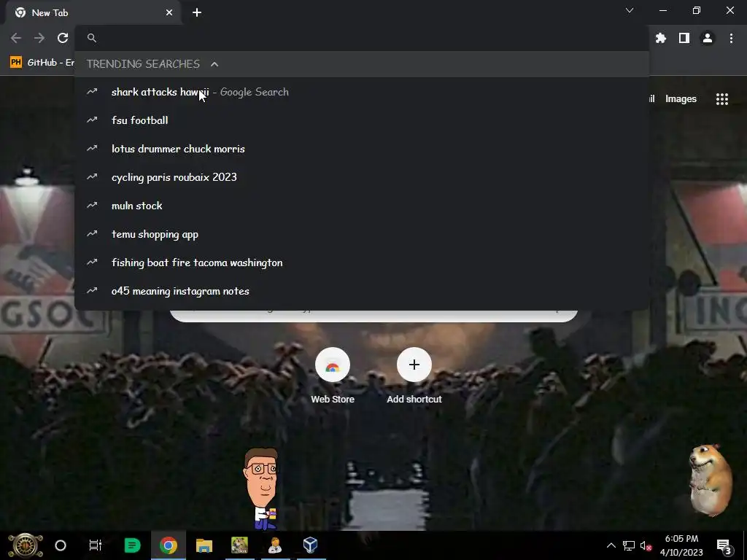The height and width of the screenshot is (560, 747).
Task: Click the browser back arrow
Action: pos(16,38)
